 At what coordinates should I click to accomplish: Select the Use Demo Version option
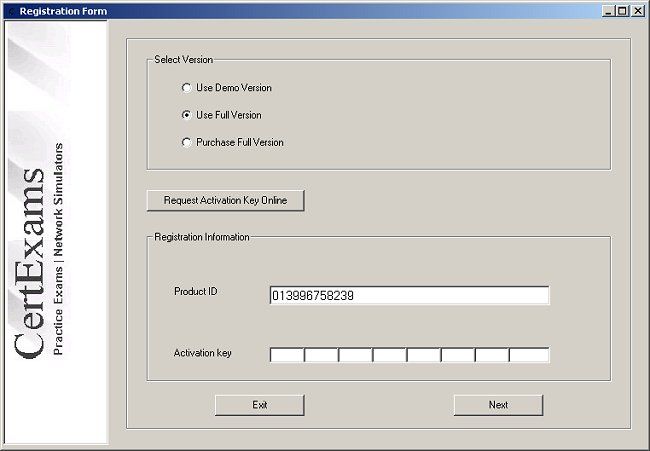click(186, 88)
